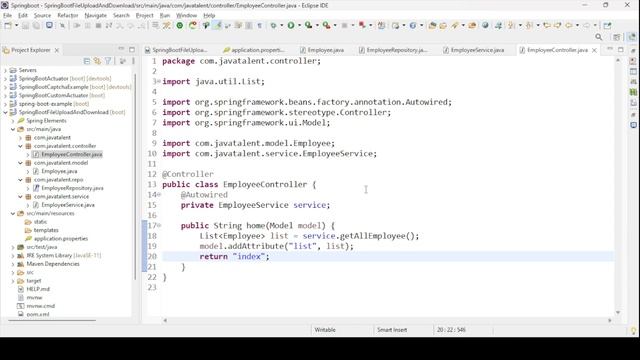Expand the Servers project node

pyautogui.click(x=5, y=70)
